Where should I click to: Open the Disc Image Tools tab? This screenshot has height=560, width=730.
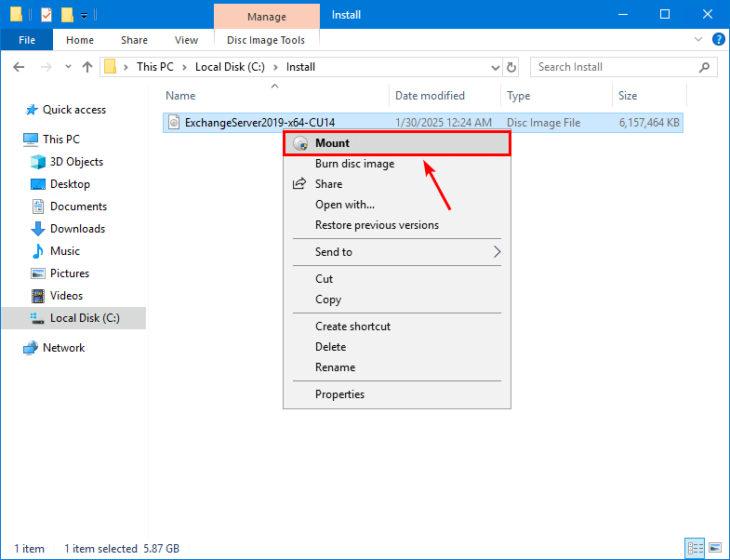click(x=266, y=40)
